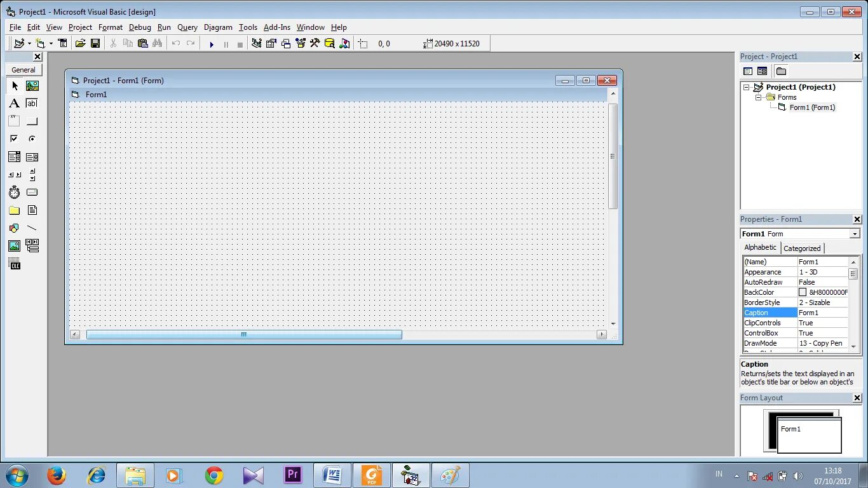Select the DrawMode property row
This screenshot has width=868, height=488.
point(796,343)
